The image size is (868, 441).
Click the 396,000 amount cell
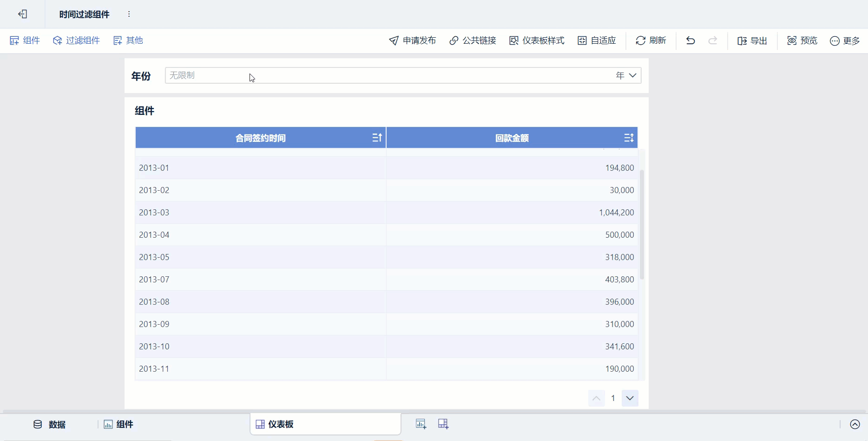[x=512, y=302]
